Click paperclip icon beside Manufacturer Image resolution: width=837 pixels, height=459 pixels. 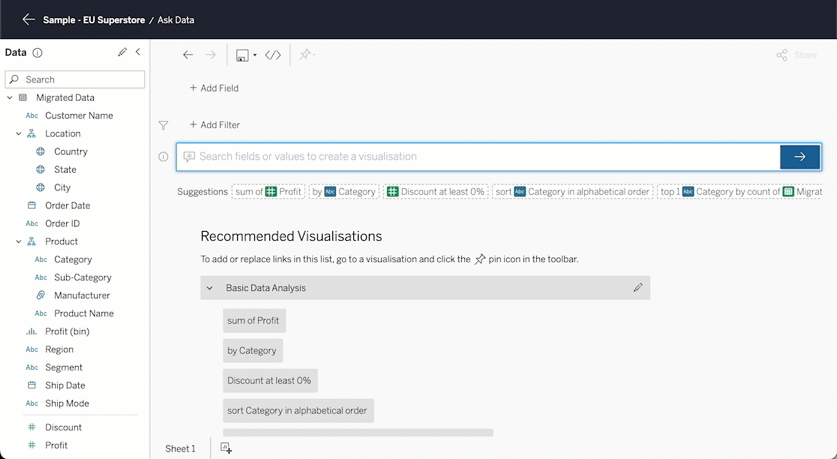(41, 295)
